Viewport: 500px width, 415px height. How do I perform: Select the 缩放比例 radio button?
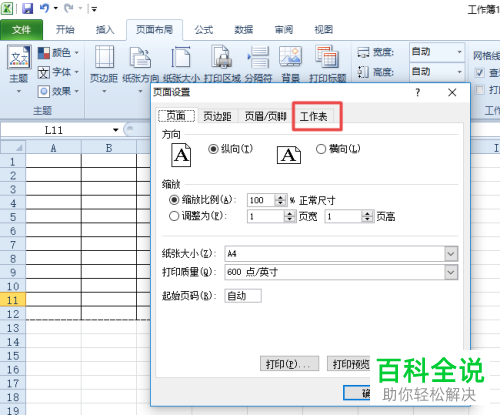click(174, 200)
